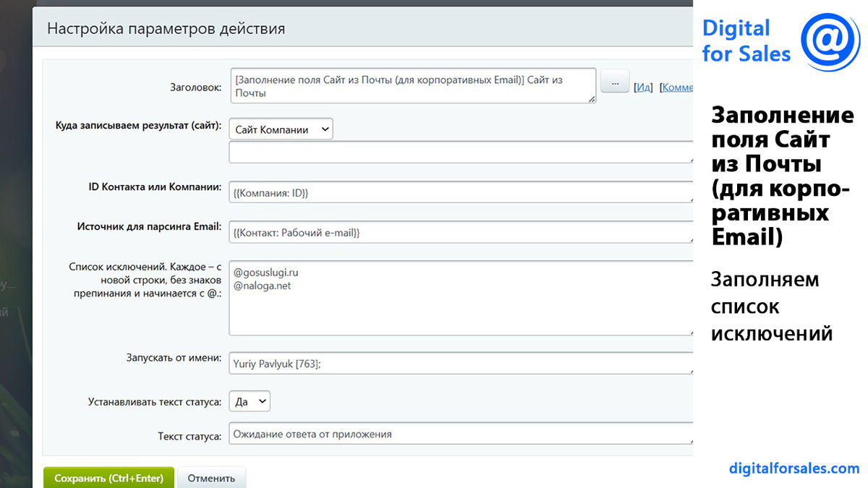Click the "Настройка параметров действия" dialog header
The image size is (868, 488).
(x=166, y=30)
